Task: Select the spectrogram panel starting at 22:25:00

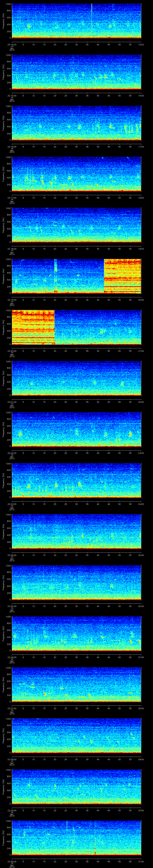Action: (76, 583)
